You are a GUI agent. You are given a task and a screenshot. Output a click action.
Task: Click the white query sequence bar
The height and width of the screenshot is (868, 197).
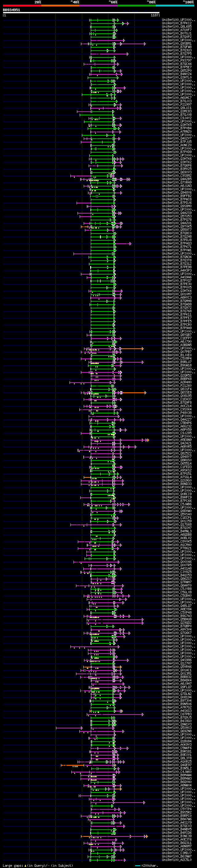pyautogui.click(x=81, y=13)
